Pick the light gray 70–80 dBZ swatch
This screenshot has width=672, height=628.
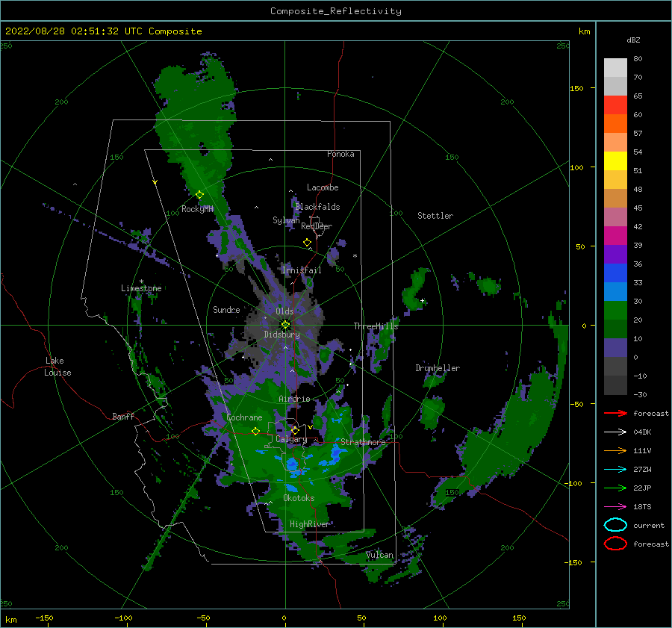point(615,68)
